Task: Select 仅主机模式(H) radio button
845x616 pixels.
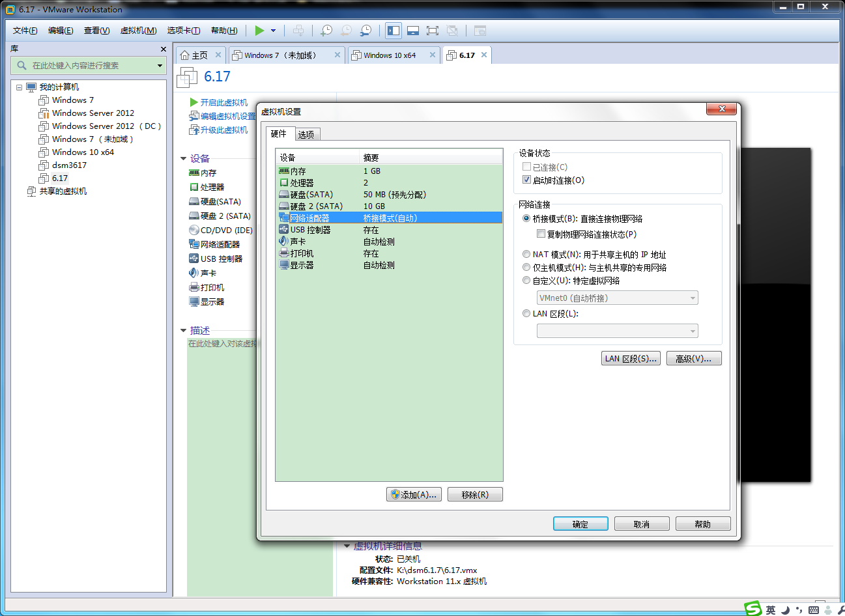Action: pos(526,268)
